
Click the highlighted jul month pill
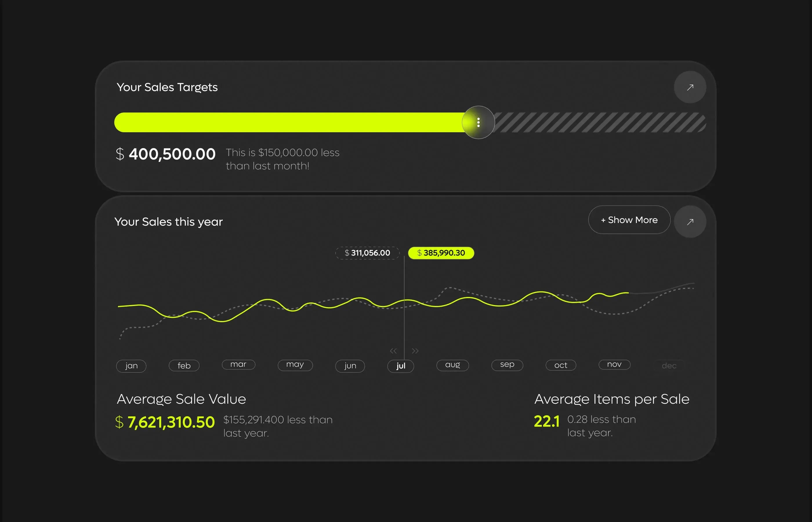(400, 366)
